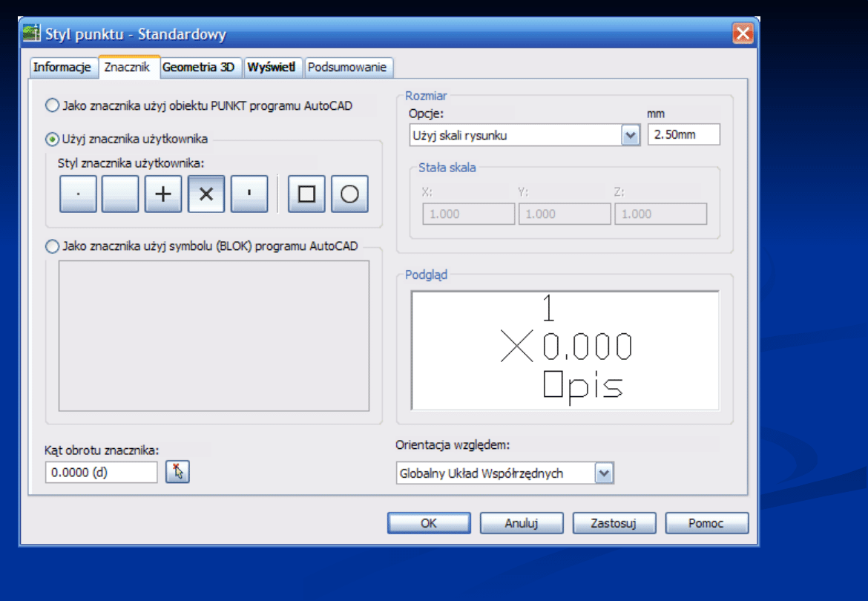Click the 'Opcje:' label
The width and height of the screenshot is (868, 601).
tap(427, 114)
